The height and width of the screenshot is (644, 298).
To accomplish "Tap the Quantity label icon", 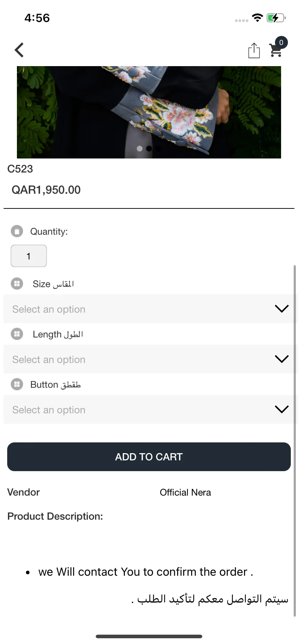I will click(x=17, y=231).
